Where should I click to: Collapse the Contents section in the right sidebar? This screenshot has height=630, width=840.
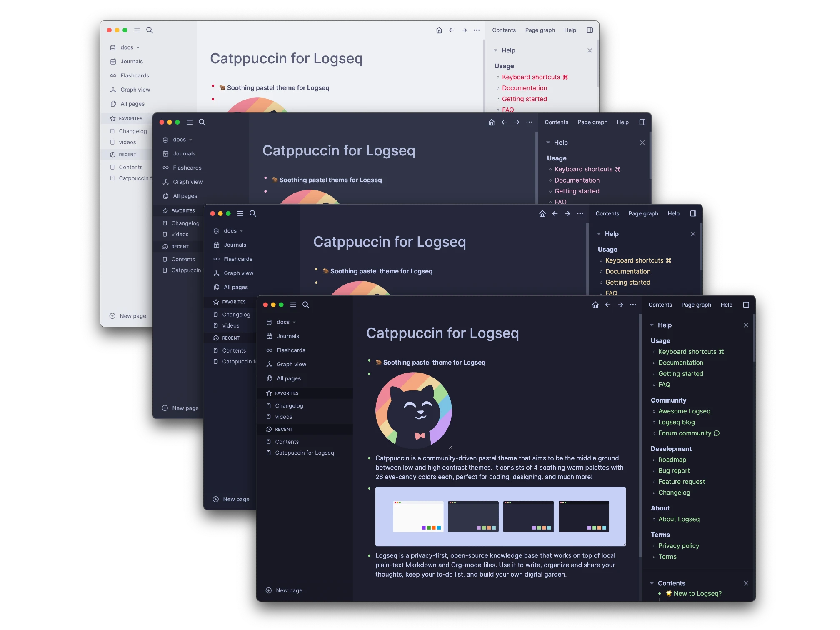pyautogui.click(x=652, y=583)
